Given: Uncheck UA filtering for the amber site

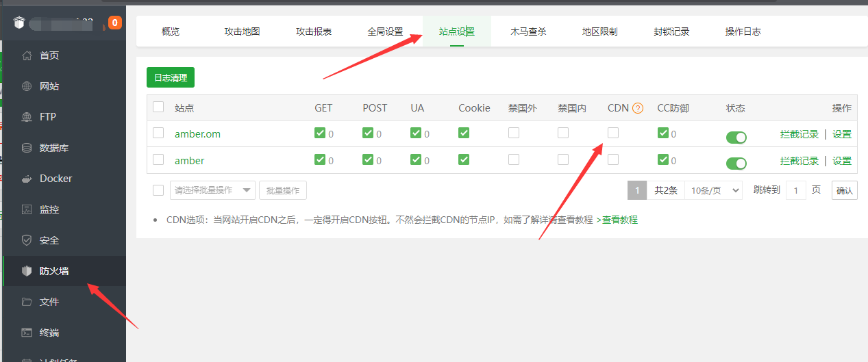Looking at the screenshot, I should pos(416,159).
